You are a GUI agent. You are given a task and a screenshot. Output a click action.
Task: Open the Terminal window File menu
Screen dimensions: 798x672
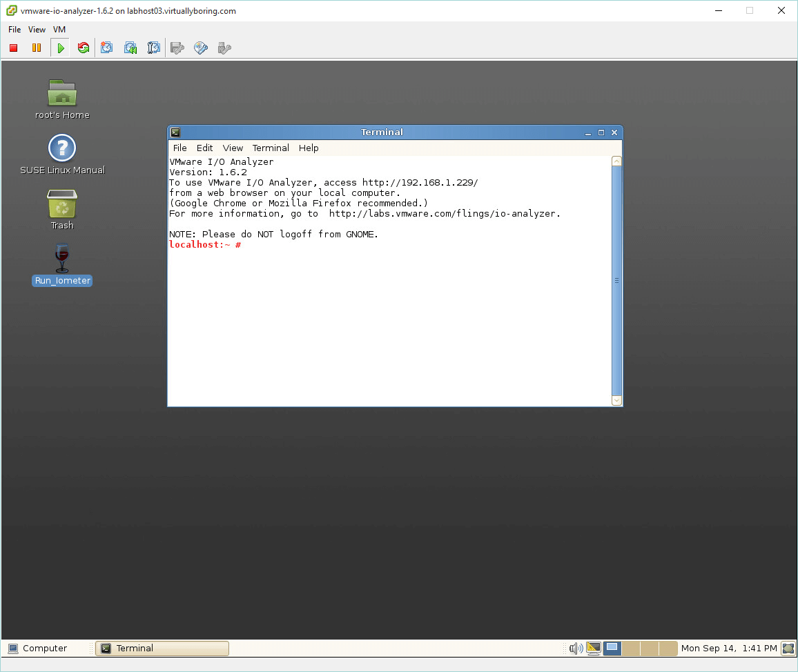(179, 148)
